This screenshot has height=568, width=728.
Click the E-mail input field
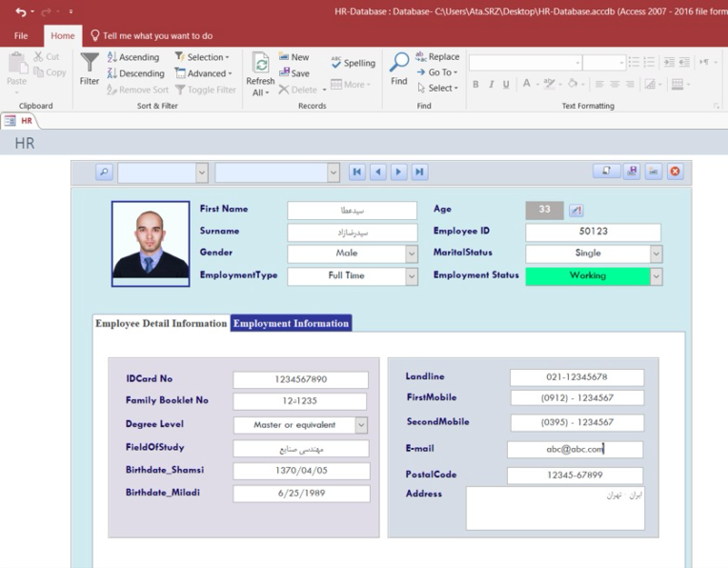click(x=575, y=450)
